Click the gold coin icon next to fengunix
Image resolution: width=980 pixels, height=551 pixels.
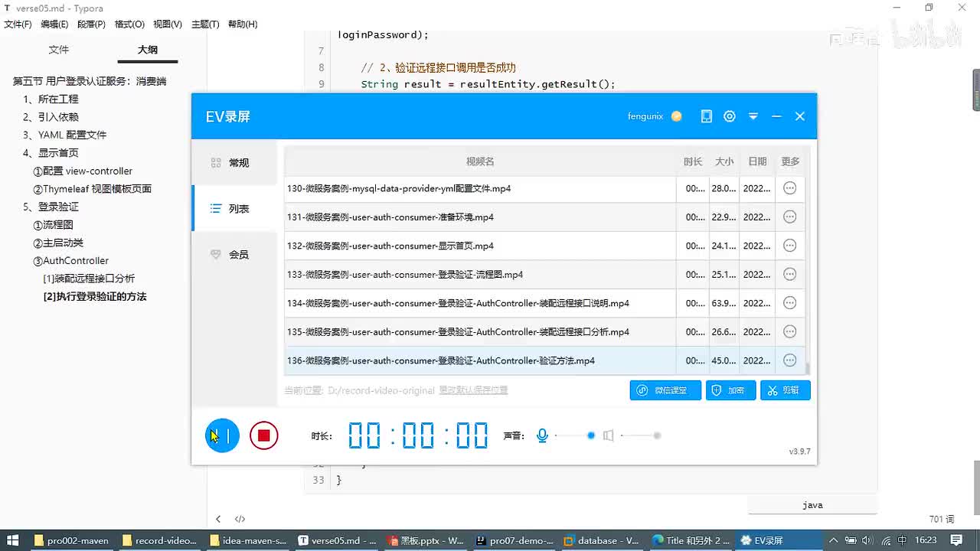coord(677,116)
